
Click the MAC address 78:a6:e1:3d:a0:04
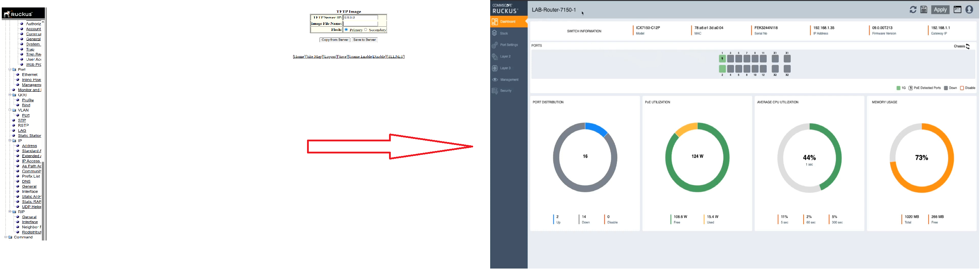click(x=709, y=28)
